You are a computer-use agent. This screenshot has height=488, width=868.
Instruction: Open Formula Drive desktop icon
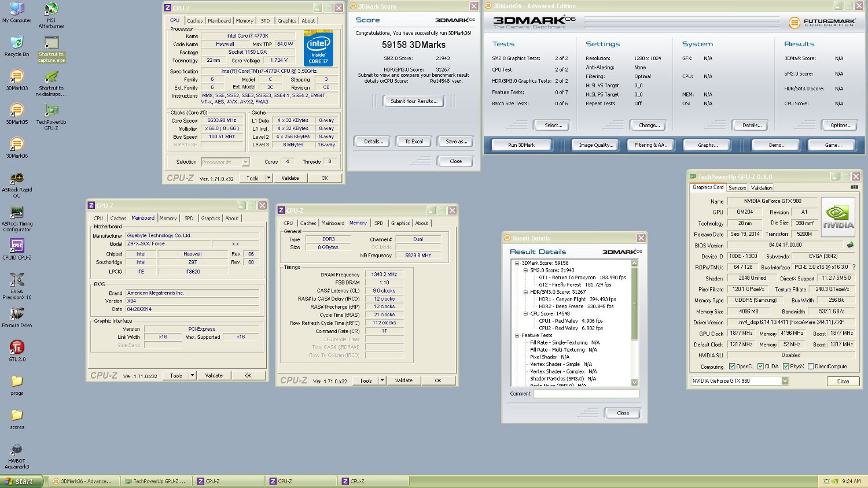click(17, 317)
